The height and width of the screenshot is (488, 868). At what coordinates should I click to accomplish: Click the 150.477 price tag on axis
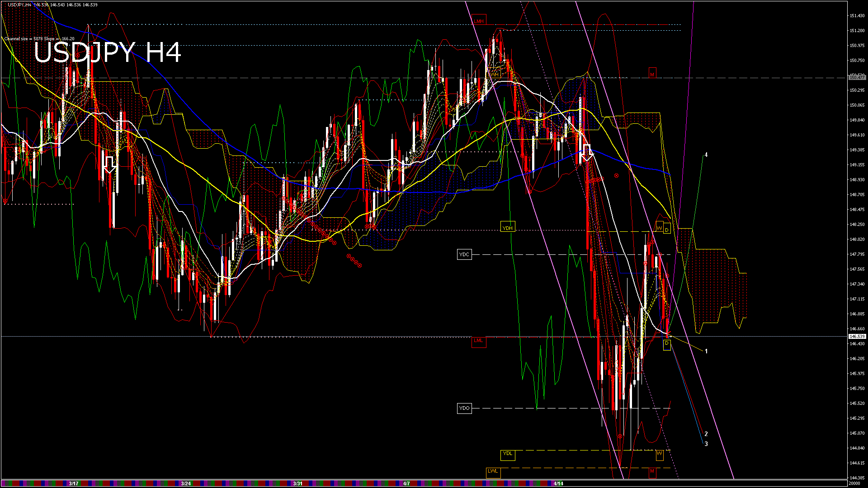(x=857, y=78)
